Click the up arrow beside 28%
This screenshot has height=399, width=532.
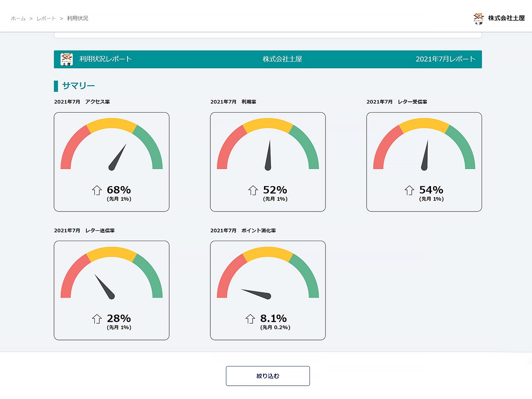(97, 319)
